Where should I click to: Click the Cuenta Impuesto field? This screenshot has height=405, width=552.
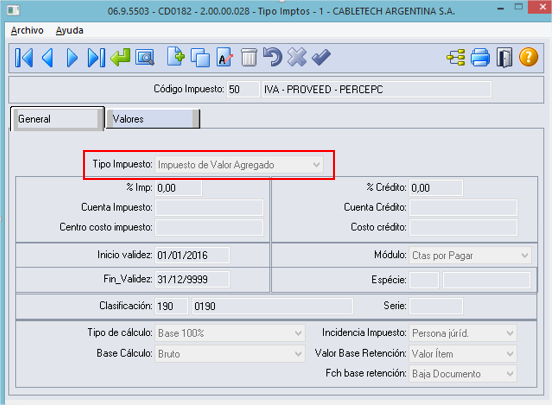tap(209, 207)
